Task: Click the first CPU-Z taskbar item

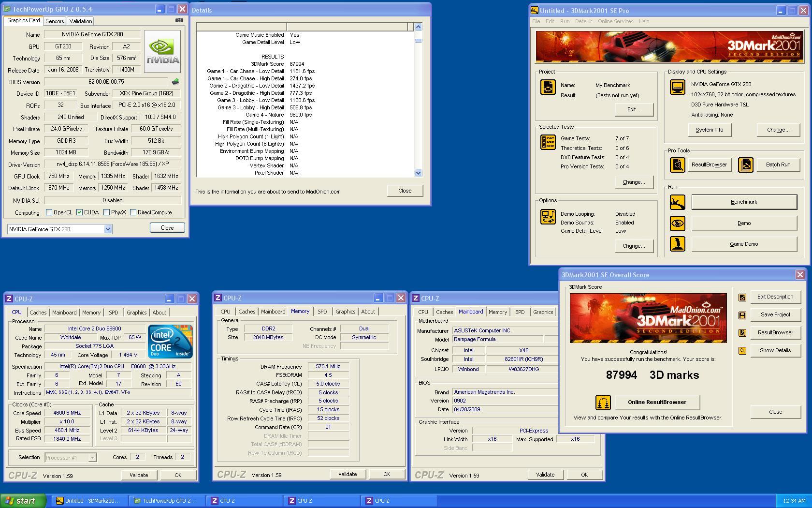Action: click(x=245, y=501)
